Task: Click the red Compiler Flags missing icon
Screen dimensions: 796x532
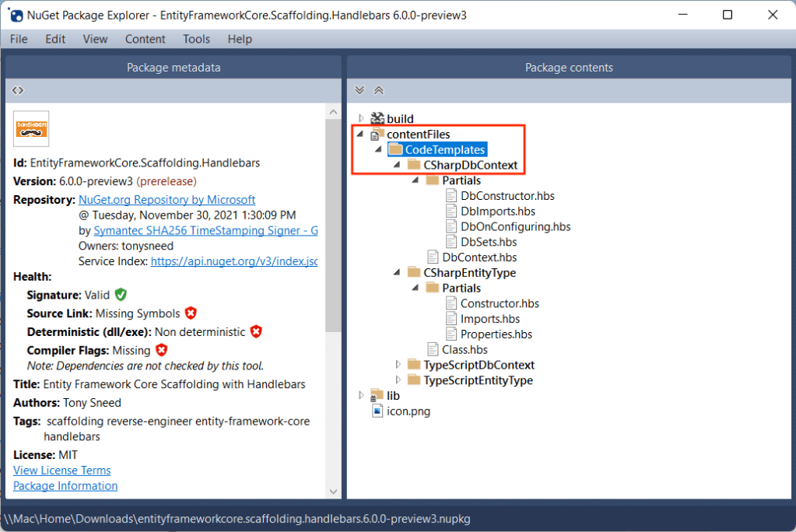Action: pyautogui.click(x=162, y=350)
